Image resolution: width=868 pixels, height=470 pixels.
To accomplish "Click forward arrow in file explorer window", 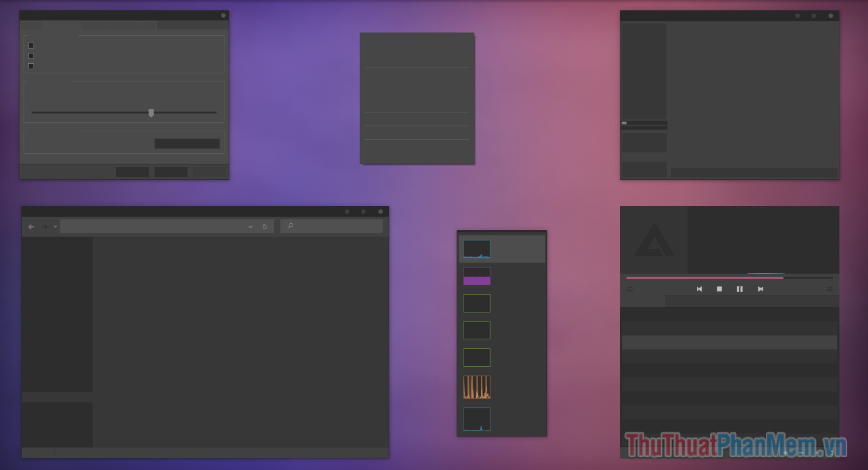I will (x=44, y=227).
